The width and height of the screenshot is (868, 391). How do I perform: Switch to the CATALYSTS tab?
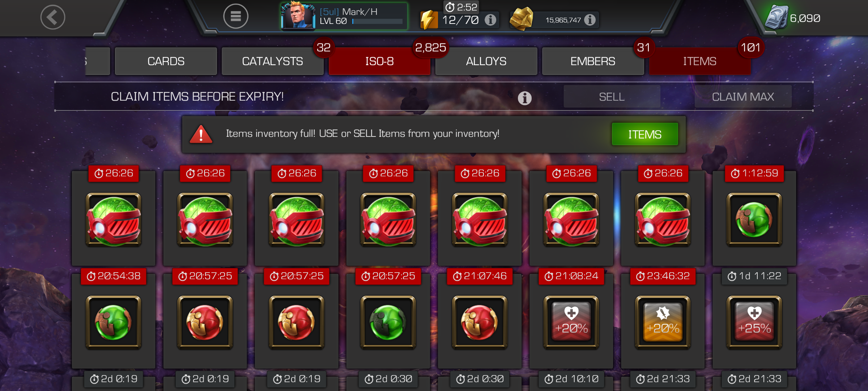(273, 61)
